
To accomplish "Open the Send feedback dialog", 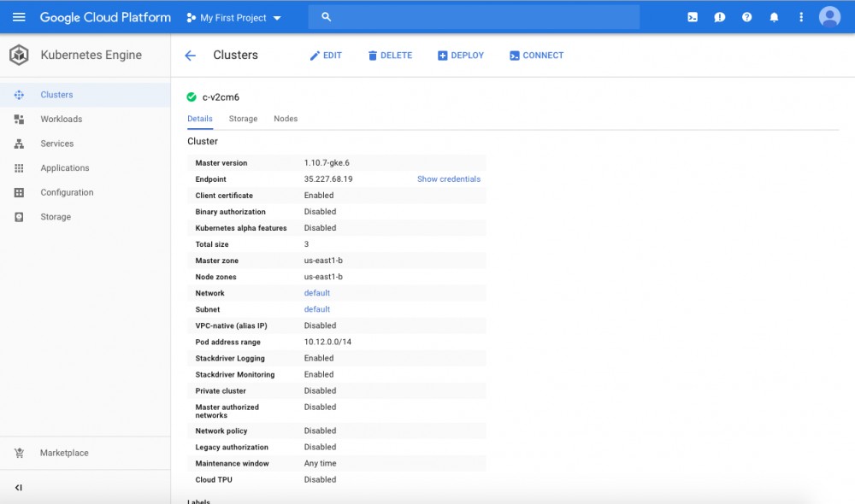I will click(719, 16).
